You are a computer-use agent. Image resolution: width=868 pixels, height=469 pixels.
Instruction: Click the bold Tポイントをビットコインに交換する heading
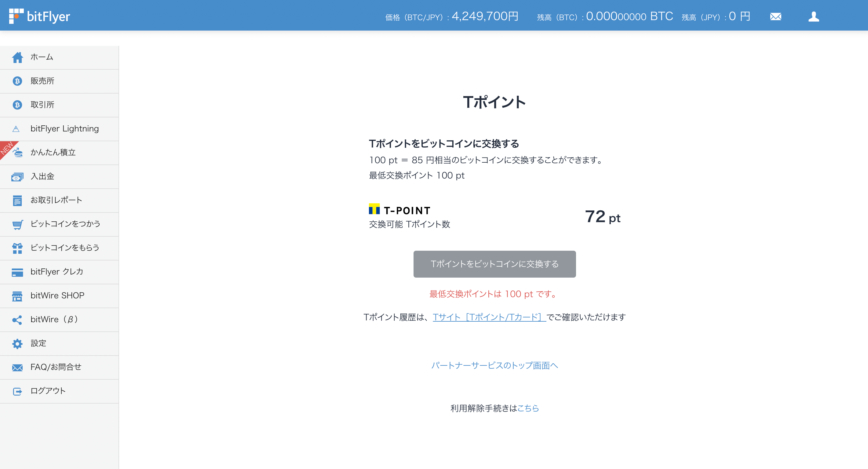pos(444,144)
